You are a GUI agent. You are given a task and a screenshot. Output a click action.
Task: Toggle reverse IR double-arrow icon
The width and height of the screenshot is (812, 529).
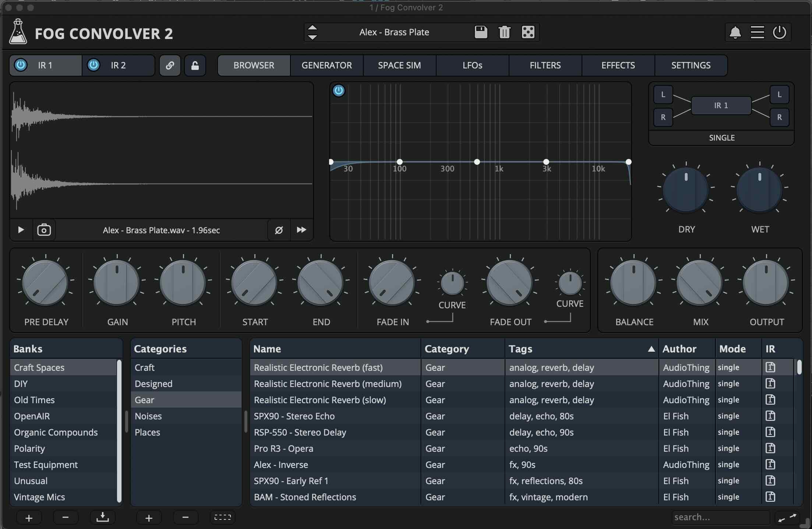coord(301,230)
